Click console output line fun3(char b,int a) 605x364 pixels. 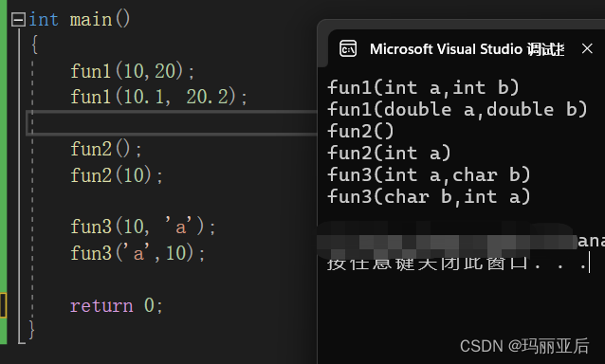(x=429, y=197)
